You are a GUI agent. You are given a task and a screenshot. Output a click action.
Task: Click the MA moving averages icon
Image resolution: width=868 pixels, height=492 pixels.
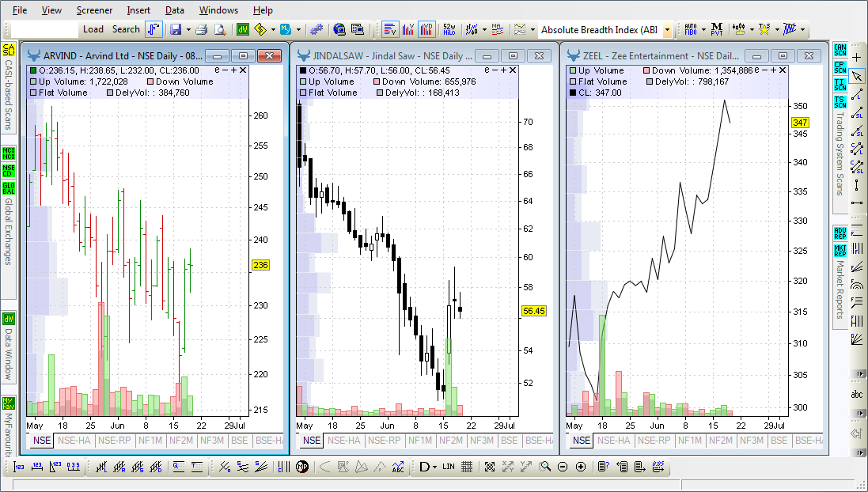pos(497,29)
